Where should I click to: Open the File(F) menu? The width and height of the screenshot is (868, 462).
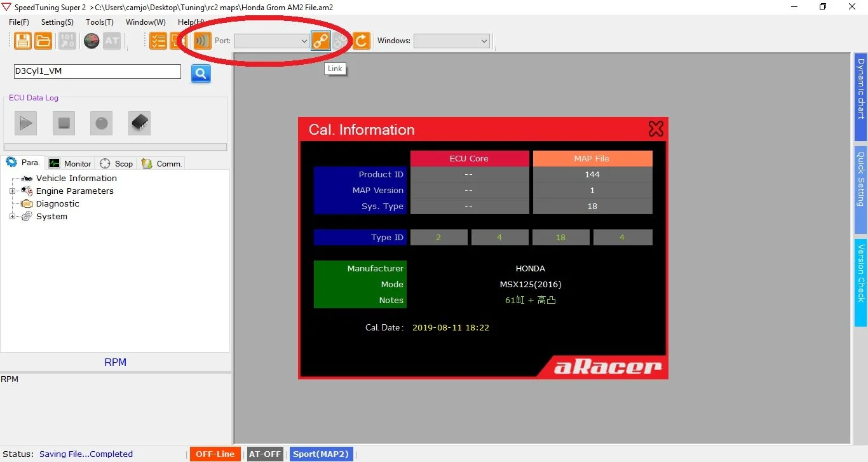tap(19, 22)
